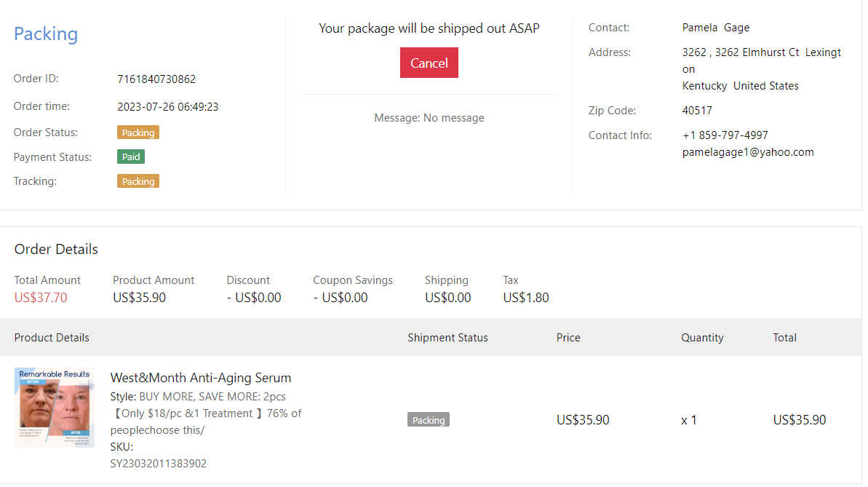Screen dimensions: 868x487
Task: Click the red Cancel button
Action: click(x=429, y=63)
